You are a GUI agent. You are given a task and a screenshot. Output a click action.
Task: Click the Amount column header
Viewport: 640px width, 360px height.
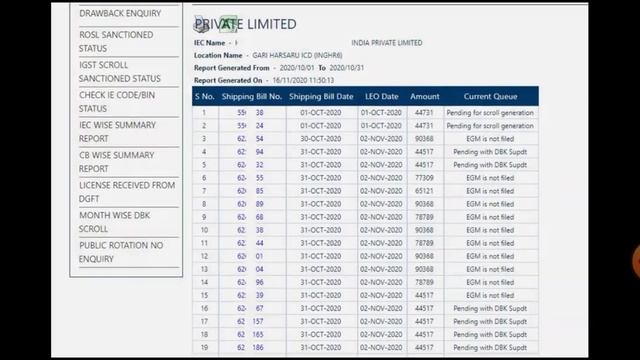[x=425, y=97]
